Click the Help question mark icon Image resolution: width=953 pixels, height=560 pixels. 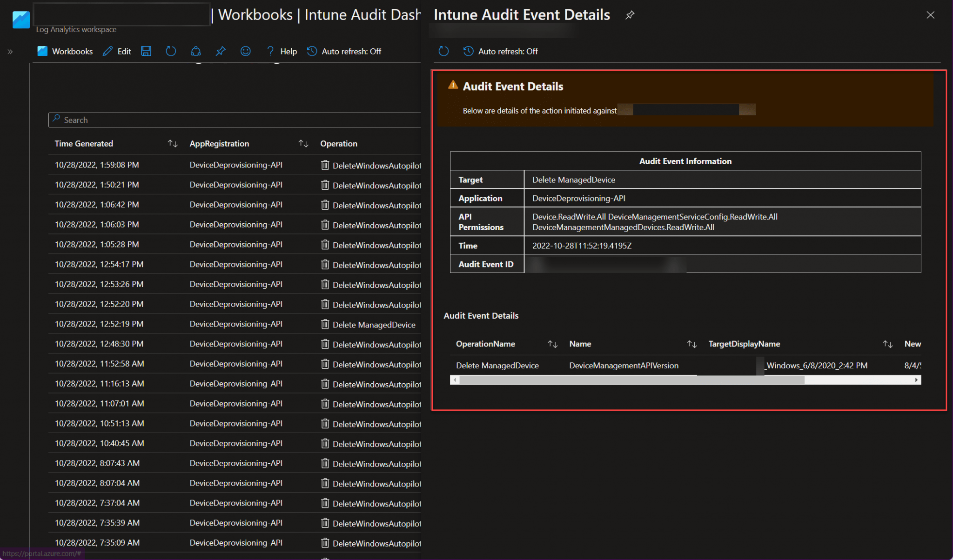point(270,51)
